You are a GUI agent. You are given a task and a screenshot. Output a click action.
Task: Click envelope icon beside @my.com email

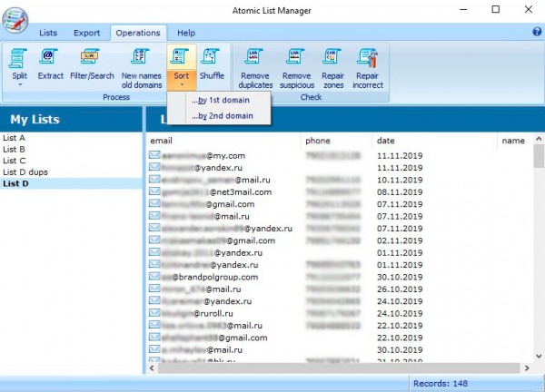point(154,155)
